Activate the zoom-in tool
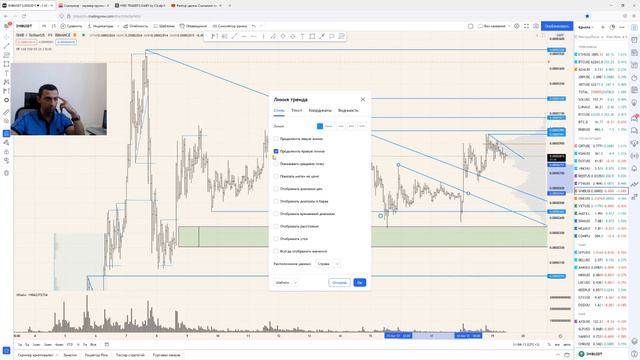Viewport: 640px width, 360px height. [x=6, y=121]
